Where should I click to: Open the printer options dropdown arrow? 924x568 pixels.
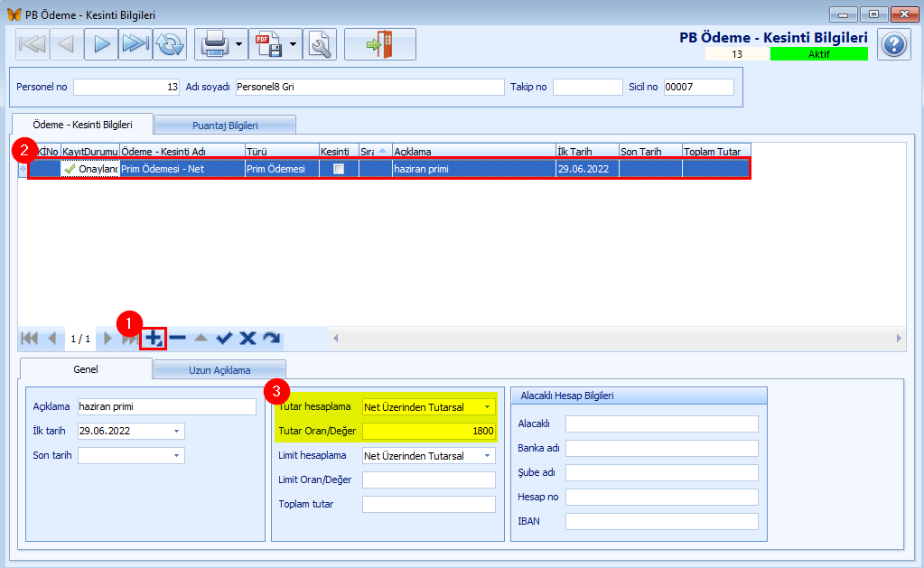[238, 44]
